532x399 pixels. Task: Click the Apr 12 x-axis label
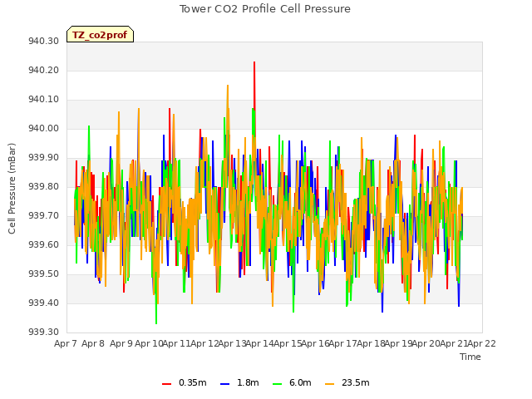click(x=204, y=343)
